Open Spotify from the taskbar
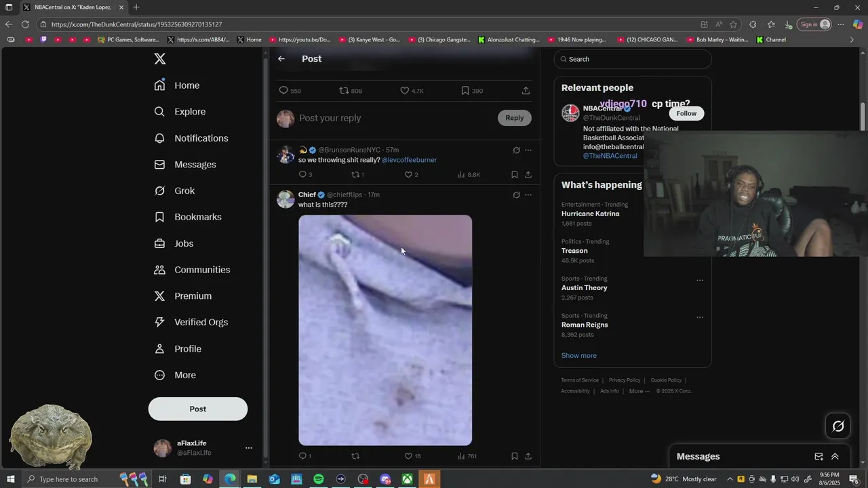 (319, 479)
